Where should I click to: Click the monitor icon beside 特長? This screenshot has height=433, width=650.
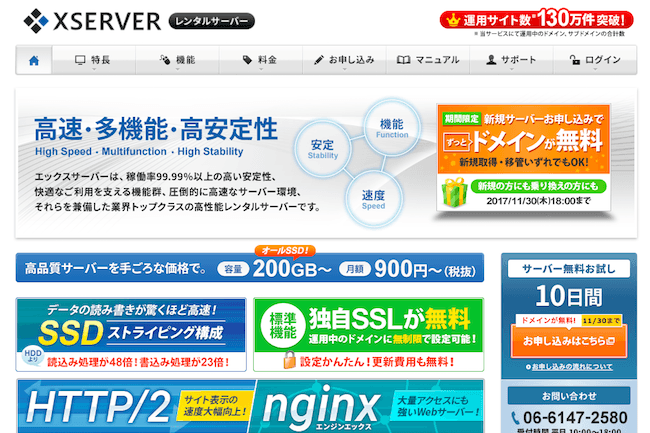[80, 60]
